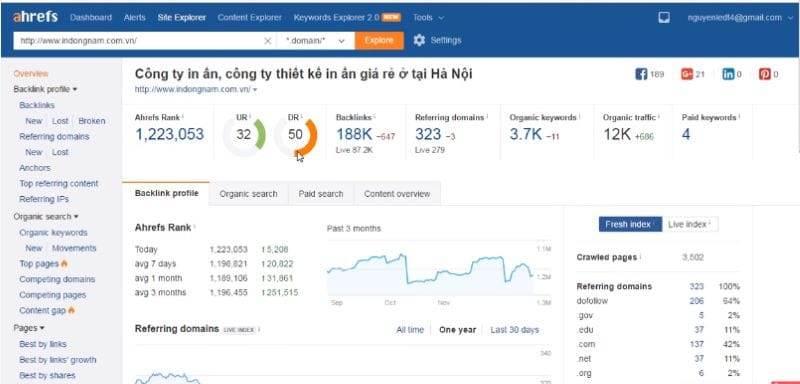The width and height of the screenshot is (800, 384).
Task: Click the DR score ring chart
Action: pyautogui.click(x=295, y=135)
